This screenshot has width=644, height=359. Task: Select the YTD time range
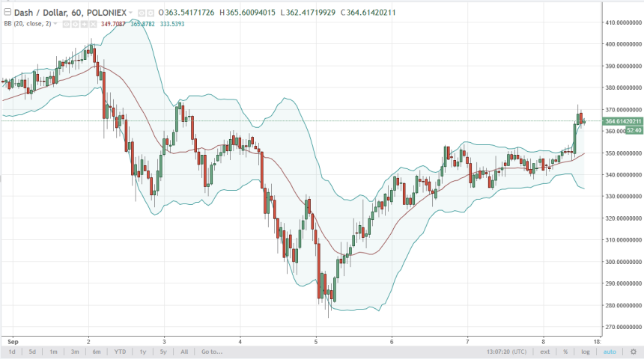click(x=120, y=352)
